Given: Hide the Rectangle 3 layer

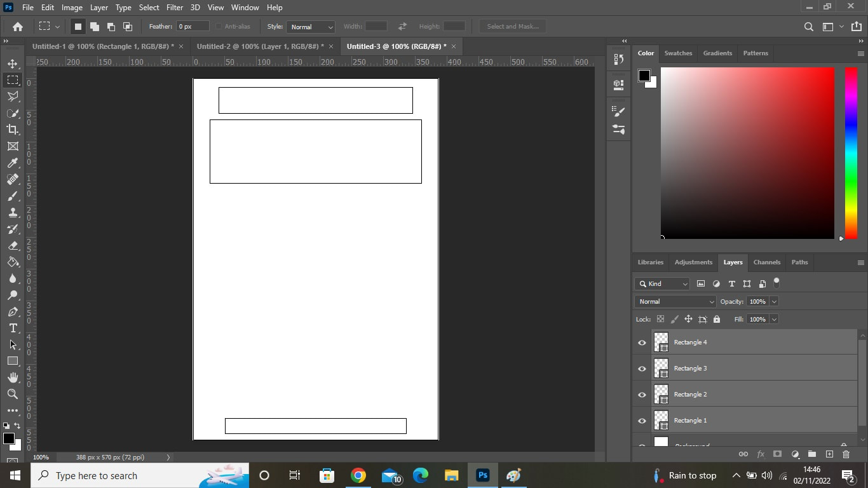Looking at the screenshot, I should pyautogui.click(x=642, y=369).
